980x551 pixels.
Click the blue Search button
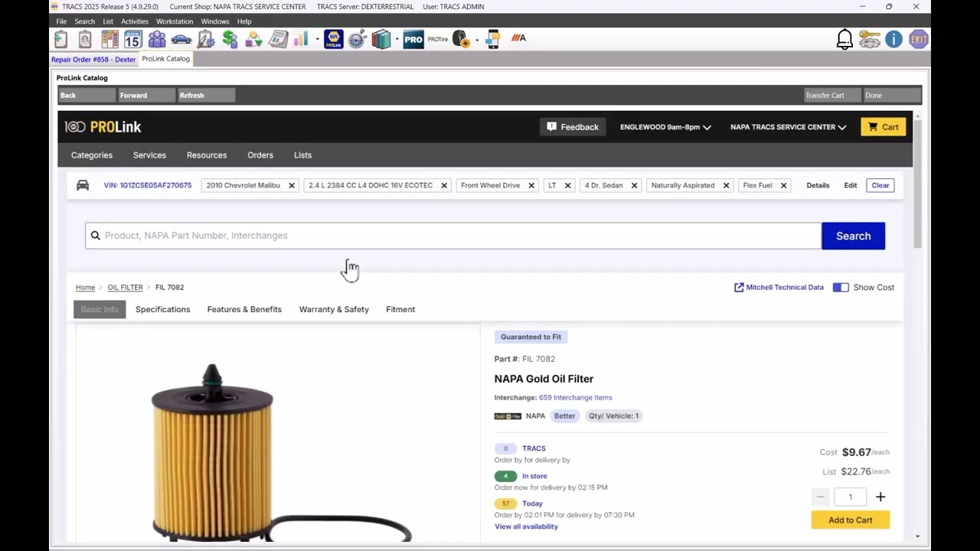point(853,236)
